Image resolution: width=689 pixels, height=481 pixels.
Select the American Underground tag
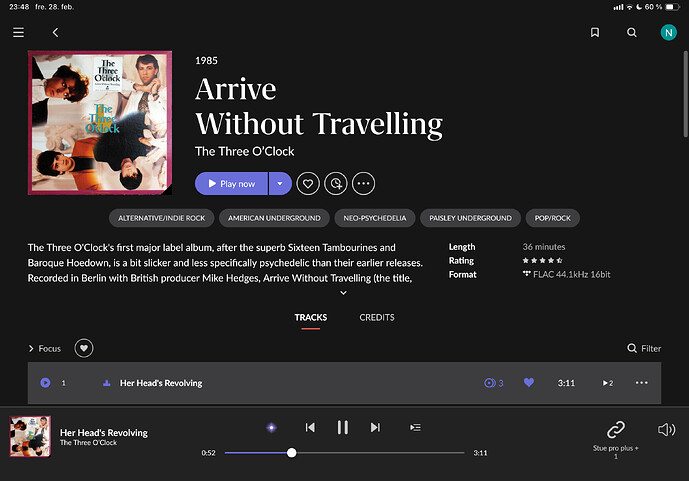(274, 218)
